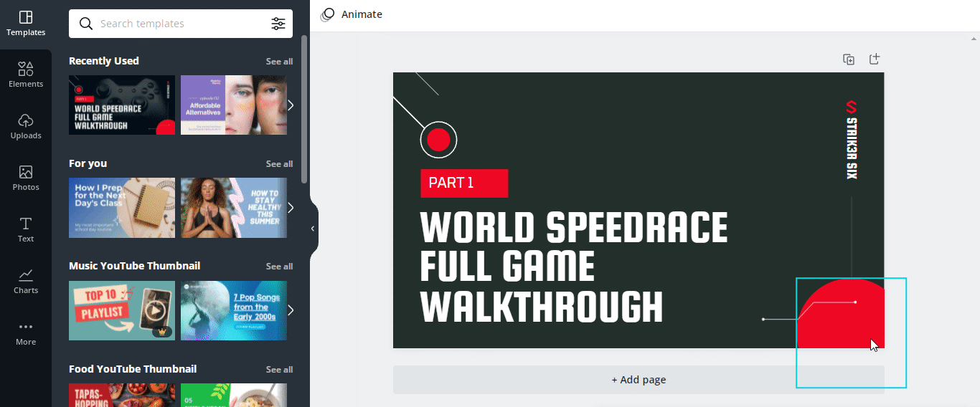Expand Recently Used row with right chevron

(291, 105)
